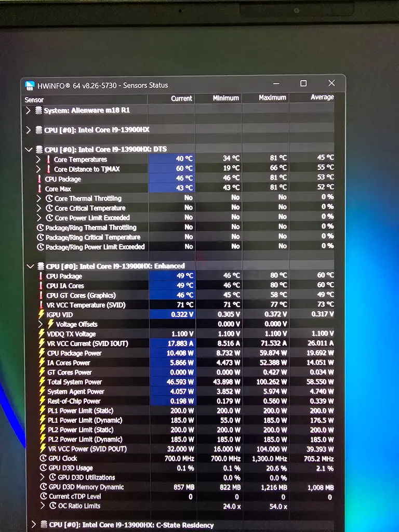Image resolution: width=399 pixels, height=532 pixels.
Task: Click the clock icon beside GPU Clock
Action: 43,458
